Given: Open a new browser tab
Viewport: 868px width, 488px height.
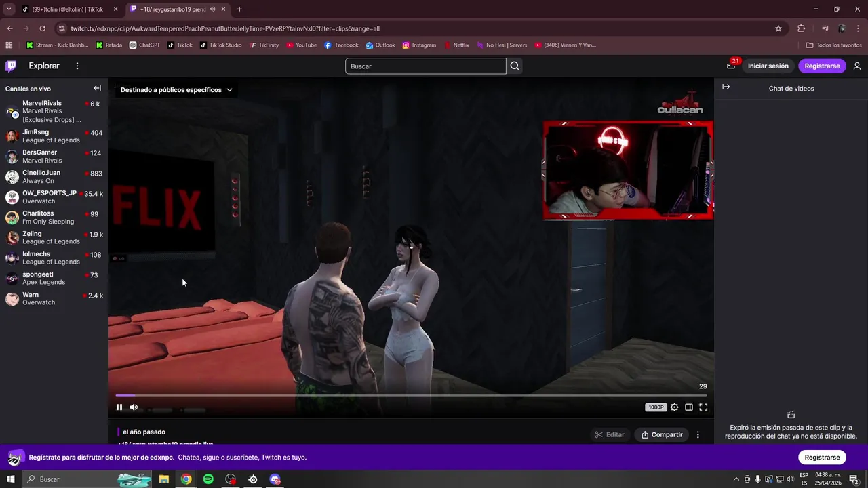Looking at the screenshot, I should tap(239, 9).
